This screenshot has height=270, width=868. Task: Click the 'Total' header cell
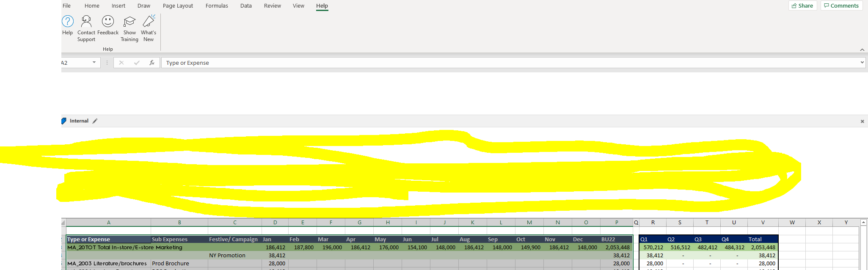(763, 240)
